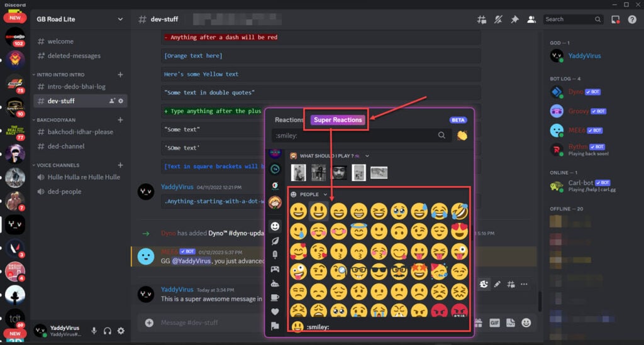Viewport: 644px width, 345px height.
Task: Open the More options on the message toolbar
Action: (x=524, y=284)
